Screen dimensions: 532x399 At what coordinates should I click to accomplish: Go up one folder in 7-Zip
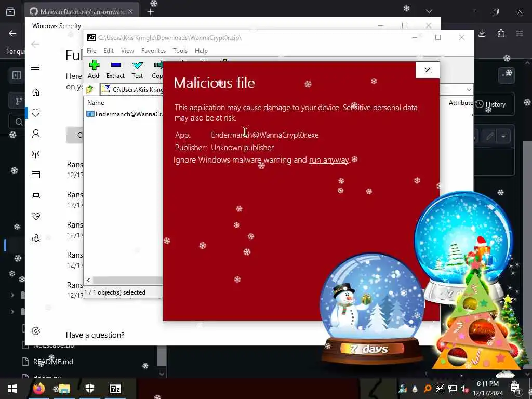coord(90,89)
